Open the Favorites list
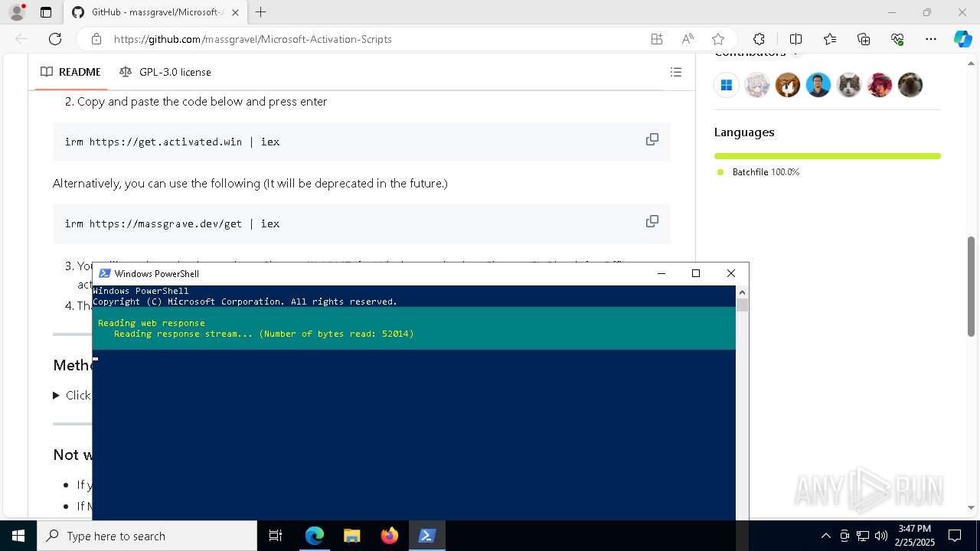The image size is (980, 551). pyautogui.click(x=830, y=39)
